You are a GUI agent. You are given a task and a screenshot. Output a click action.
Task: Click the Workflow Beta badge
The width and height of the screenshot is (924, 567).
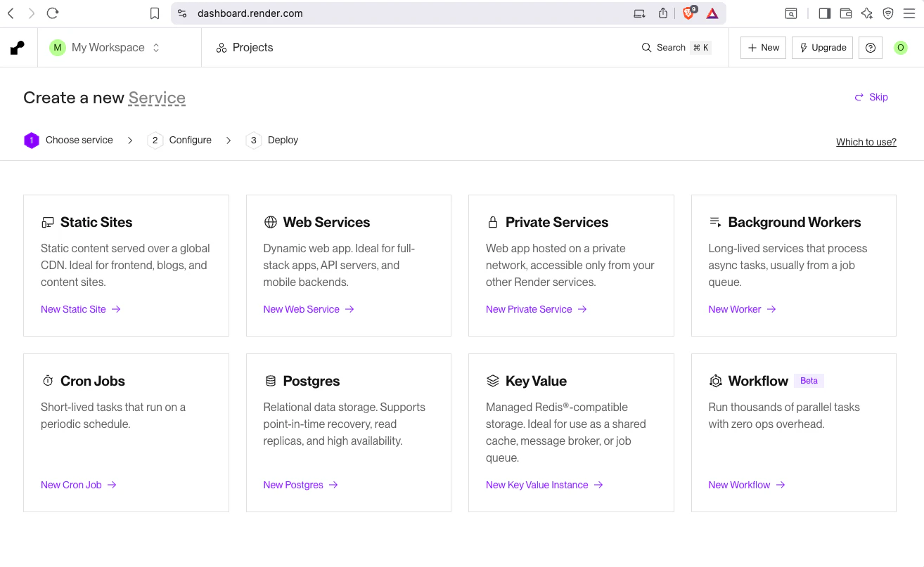[x=809, y=381]
